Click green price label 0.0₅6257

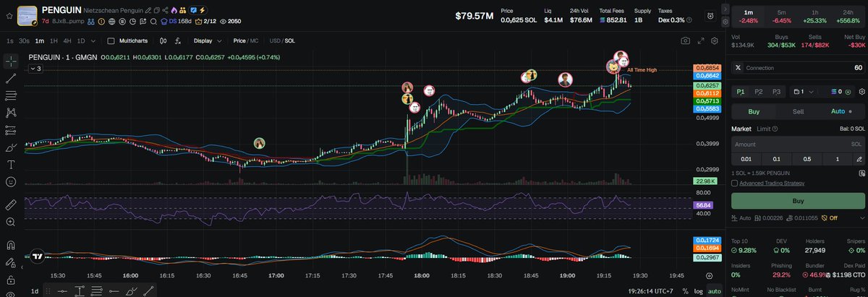(x=707, y=85)
